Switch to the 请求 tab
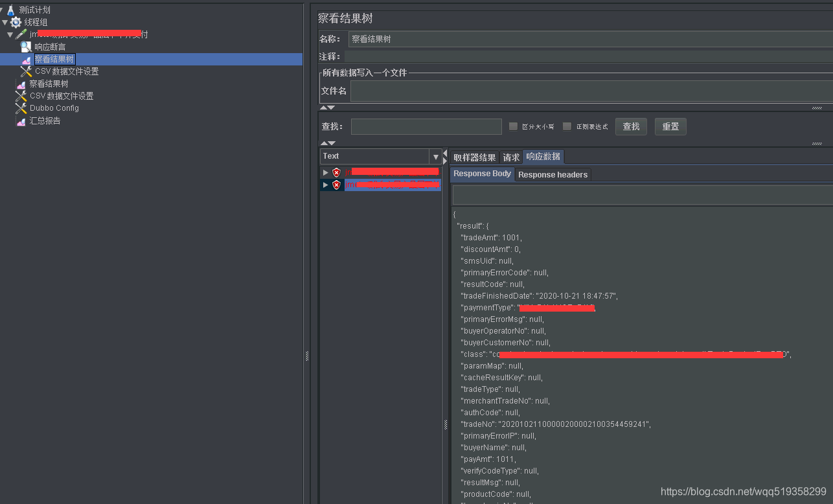 point(511,157)
